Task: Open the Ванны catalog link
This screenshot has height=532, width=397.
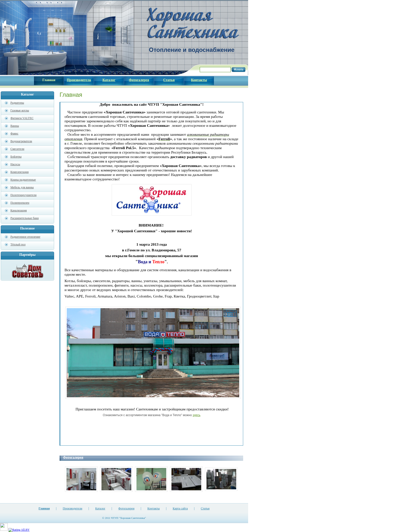Action: (15, 126)
